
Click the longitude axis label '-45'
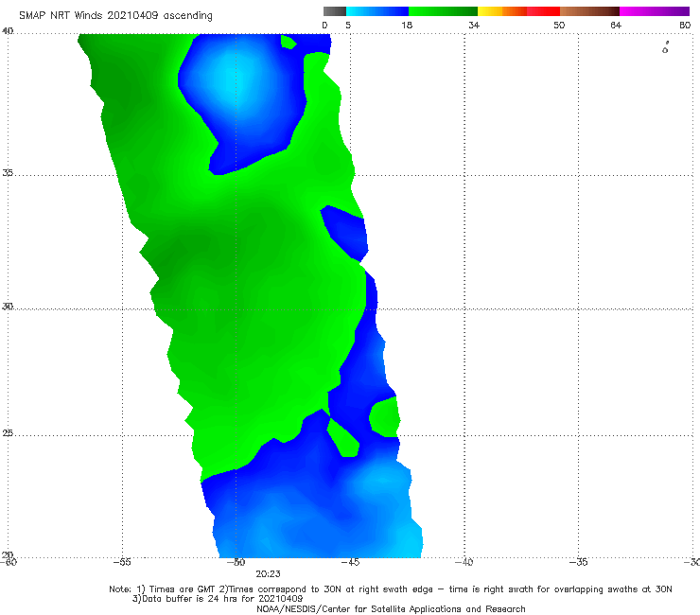pos(350,562)
